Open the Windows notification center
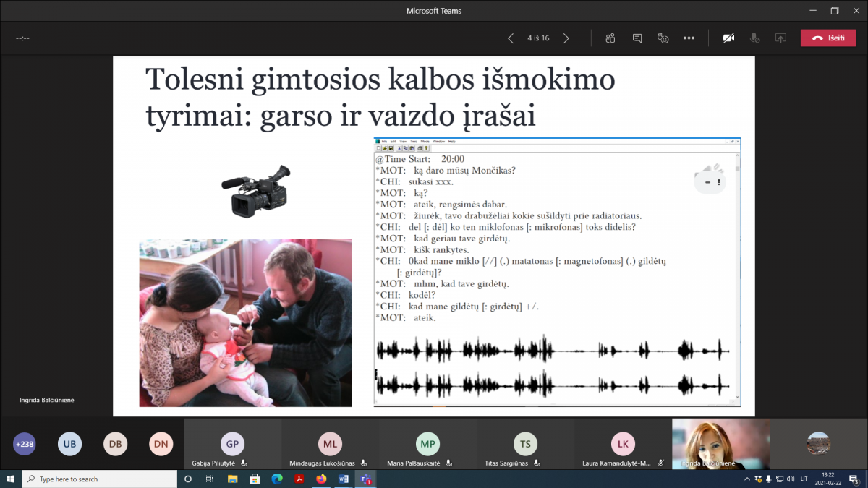 pos(855,479)
